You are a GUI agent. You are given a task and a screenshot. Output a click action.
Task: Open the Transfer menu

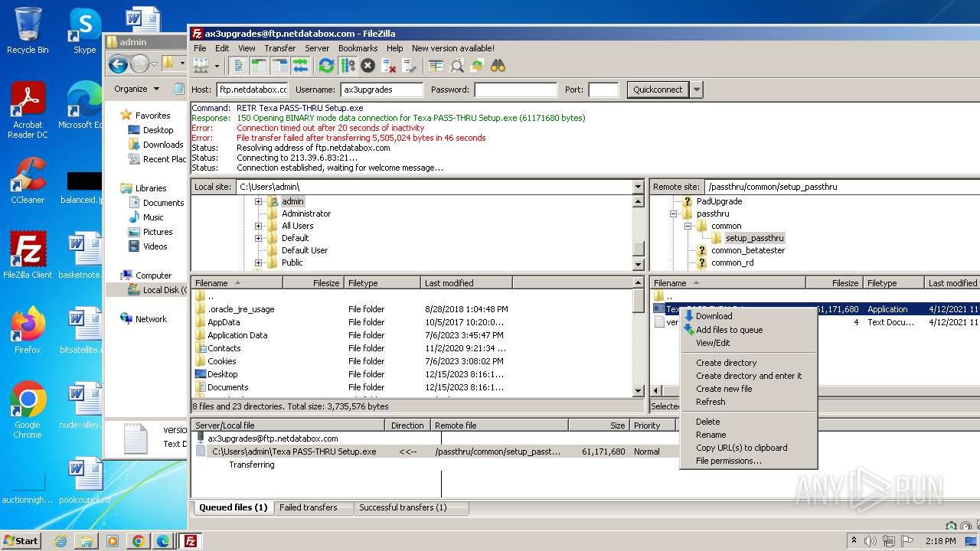280,48
